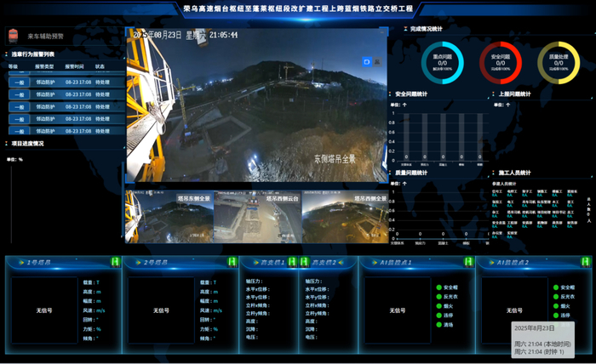The image size is (596, 364).
Task: Click the 重点问题 cyan progress ring
Action: click(442, 62)
